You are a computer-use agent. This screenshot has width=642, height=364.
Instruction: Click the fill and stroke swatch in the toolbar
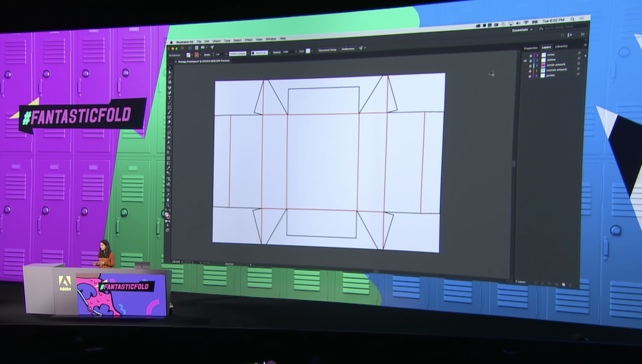pyautogui.click(x=167, y=215)
